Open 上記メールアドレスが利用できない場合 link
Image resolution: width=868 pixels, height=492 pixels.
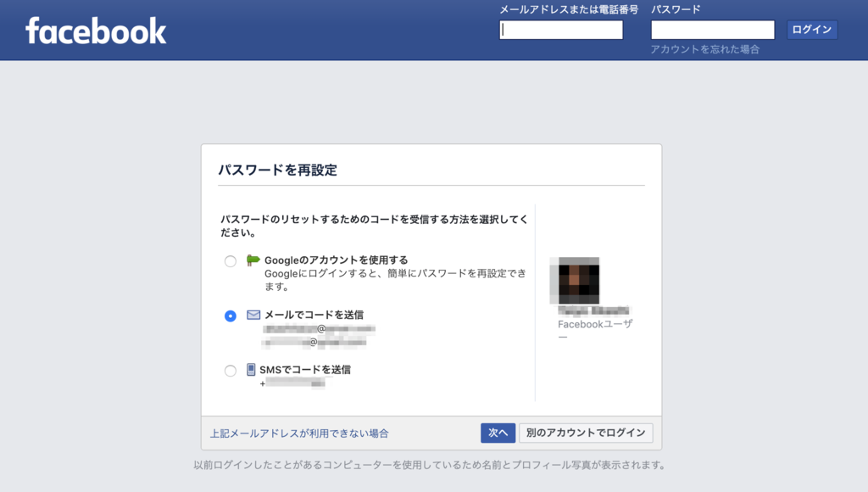299,433
